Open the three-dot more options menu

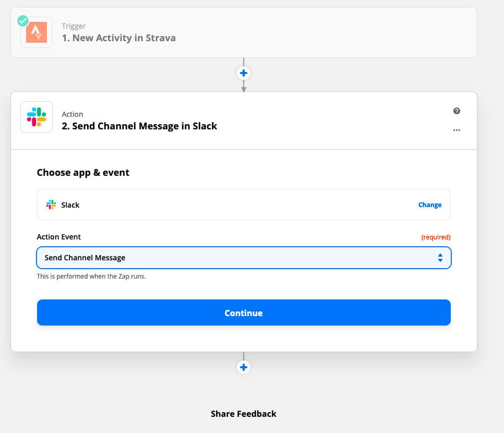pos(457,130)
